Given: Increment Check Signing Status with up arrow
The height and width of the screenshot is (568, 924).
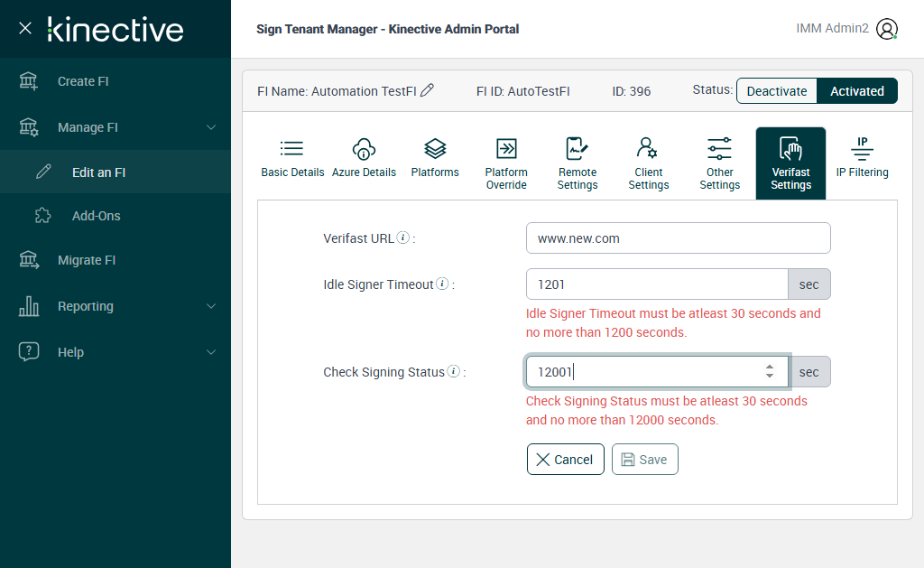Looking at the screenshot, I should point(770,367).
